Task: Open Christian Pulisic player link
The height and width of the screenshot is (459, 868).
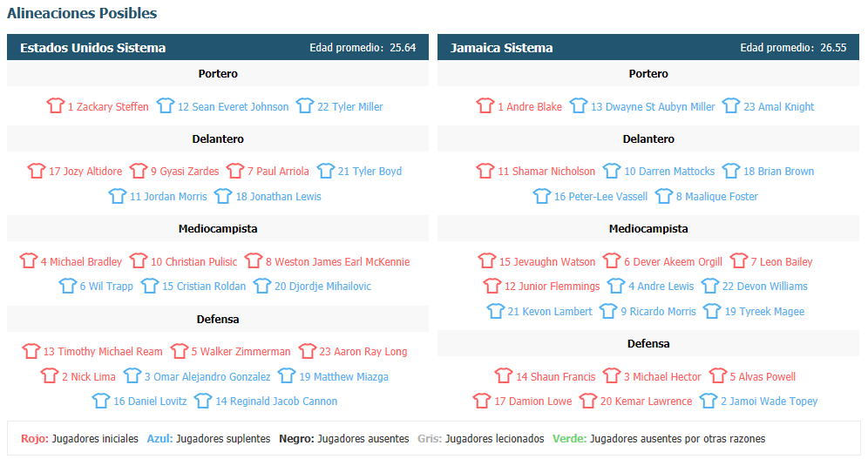Action: click(193, 261)
